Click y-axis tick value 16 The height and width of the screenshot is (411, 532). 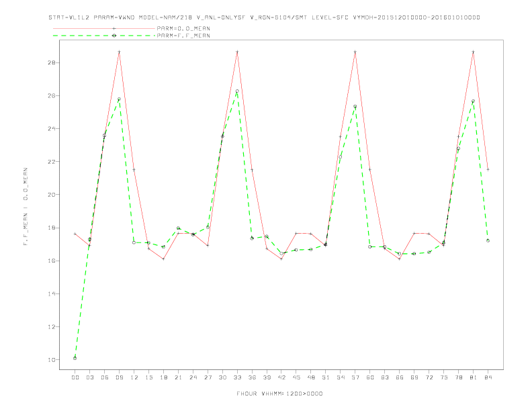coord(52,261)
